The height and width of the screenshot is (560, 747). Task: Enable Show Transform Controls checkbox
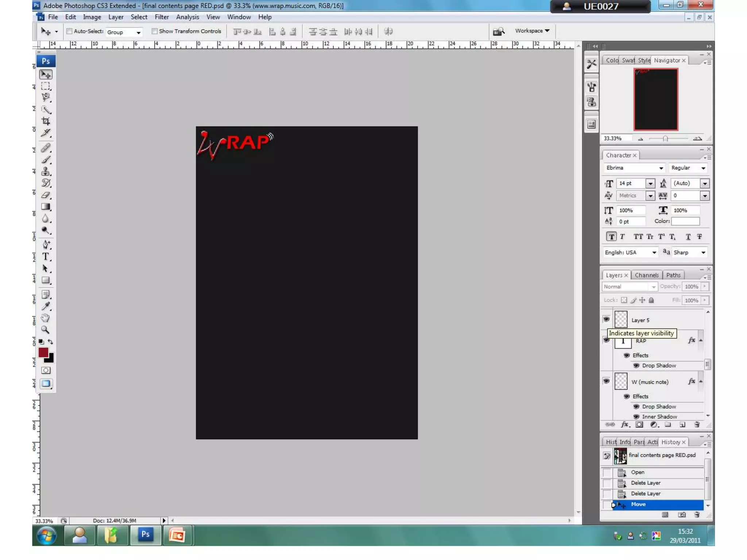pyautogui.click(x=155, y=31)
